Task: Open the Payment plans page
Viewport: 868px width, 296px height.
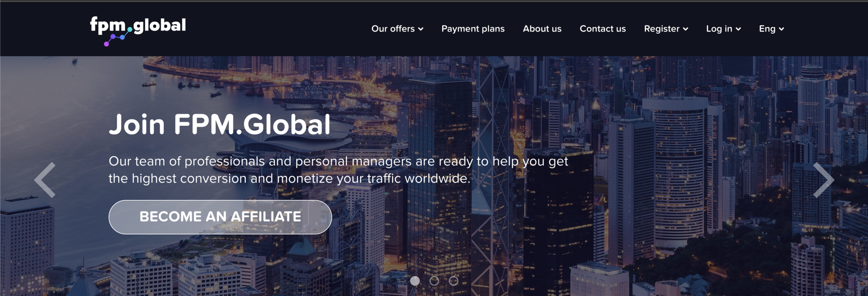Action: [473, 29]
